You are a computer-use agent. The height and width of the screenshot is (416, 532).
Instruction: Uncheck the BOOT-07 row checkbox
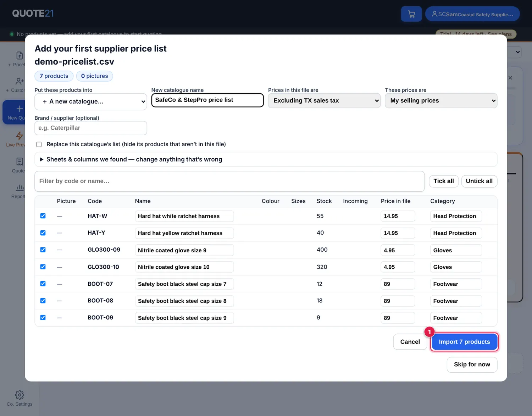click(43, 284)
